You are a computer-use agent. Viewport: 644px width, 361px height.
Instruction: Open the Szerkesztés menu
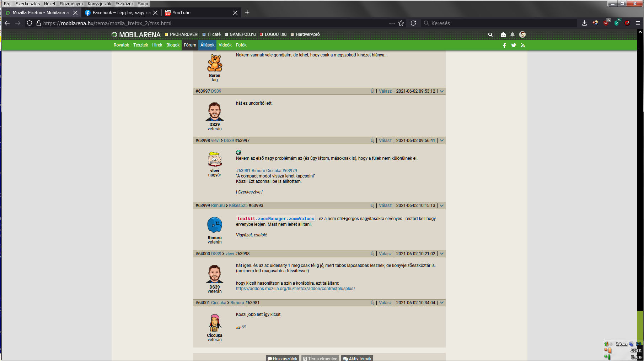coord(28,4)
